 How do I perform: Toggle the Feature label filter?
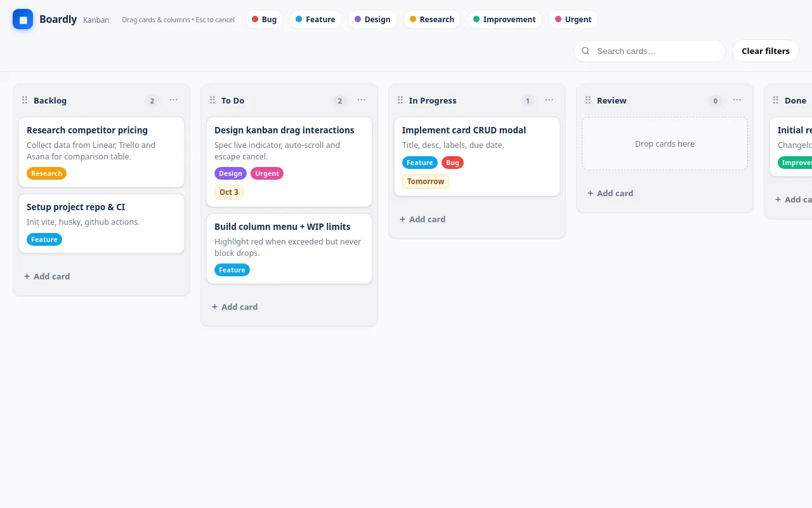coord(315,19)
